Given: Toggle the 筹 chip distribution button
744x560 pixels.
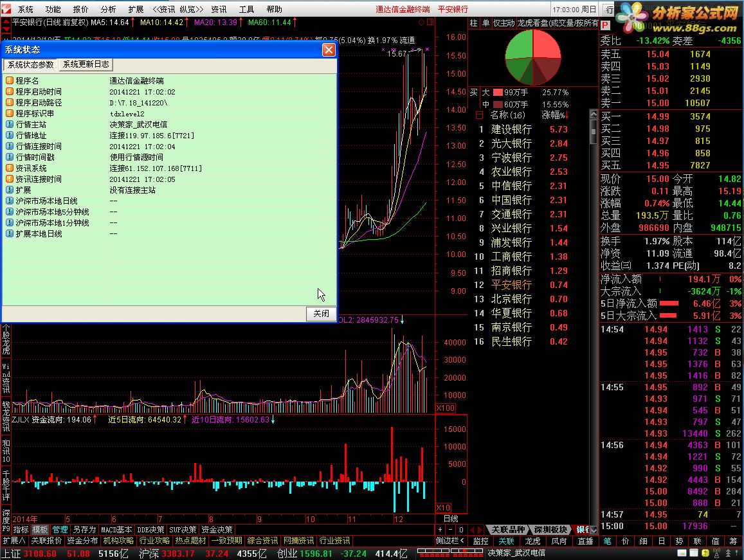Looking at the screenshot, I should click(x=734, y=541).
